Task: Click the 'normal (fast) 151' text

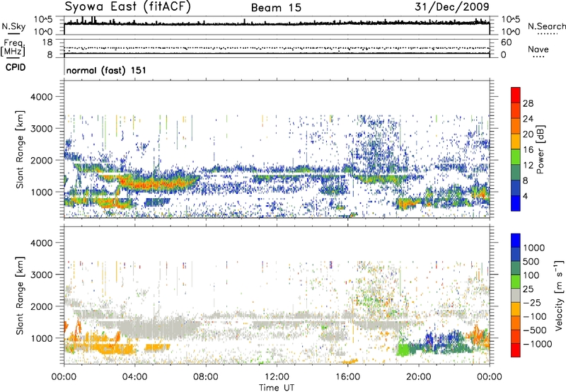Action: tap(106, 70)
